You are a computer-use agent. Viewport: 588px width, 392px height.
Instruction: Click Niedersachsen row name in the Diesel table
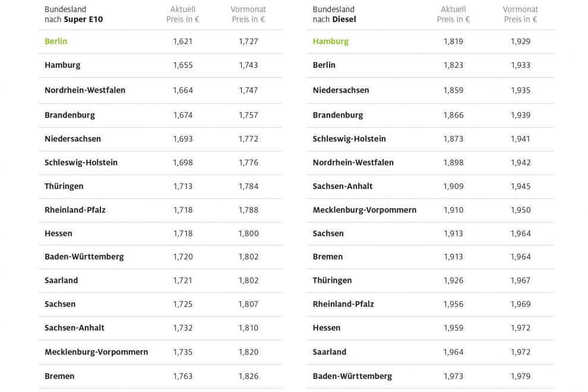[340, 90]
